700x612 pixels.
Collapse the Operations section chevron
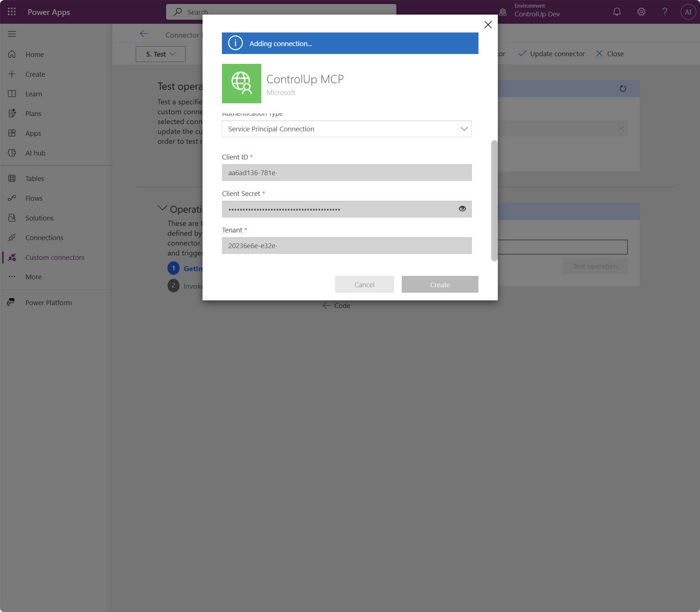point(162,208)
